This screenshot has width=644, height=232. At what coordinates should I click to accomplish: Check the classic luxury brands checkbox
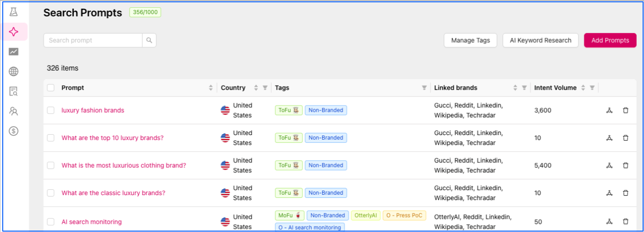(51, 193)
